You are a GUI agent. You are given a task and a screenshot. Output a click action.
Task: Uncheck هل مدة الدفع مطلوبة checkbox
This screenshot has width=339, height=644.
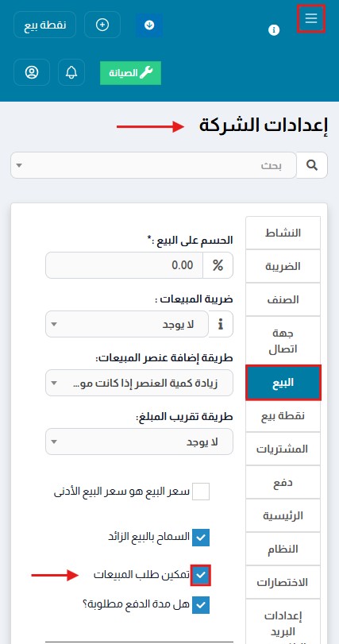point(201,605)
